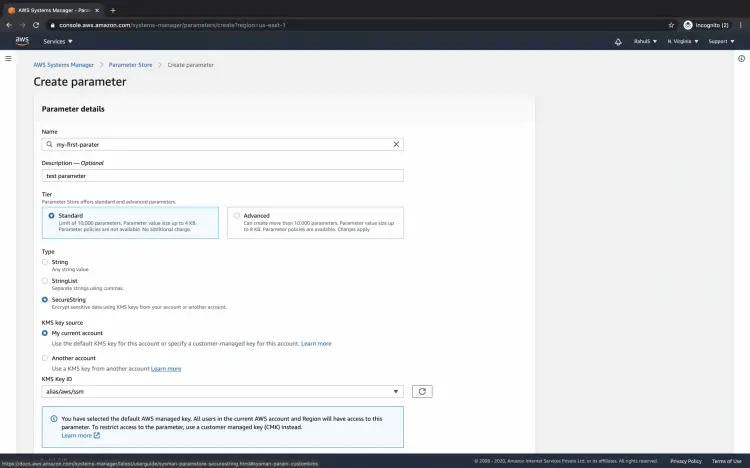
Task: Click the search icon in Name field
Action: pyautogui.click(x=49, y=145)
